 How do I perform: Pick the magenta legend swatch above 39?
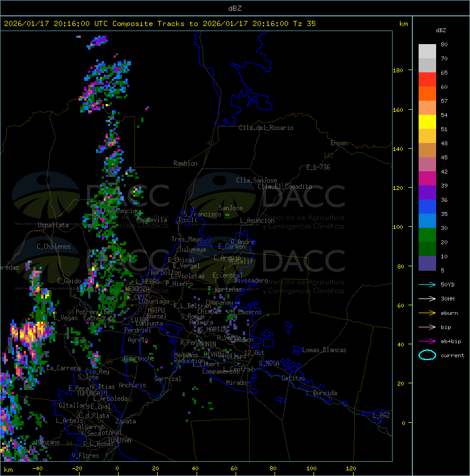pyautogui.click(x=427, y=178)
